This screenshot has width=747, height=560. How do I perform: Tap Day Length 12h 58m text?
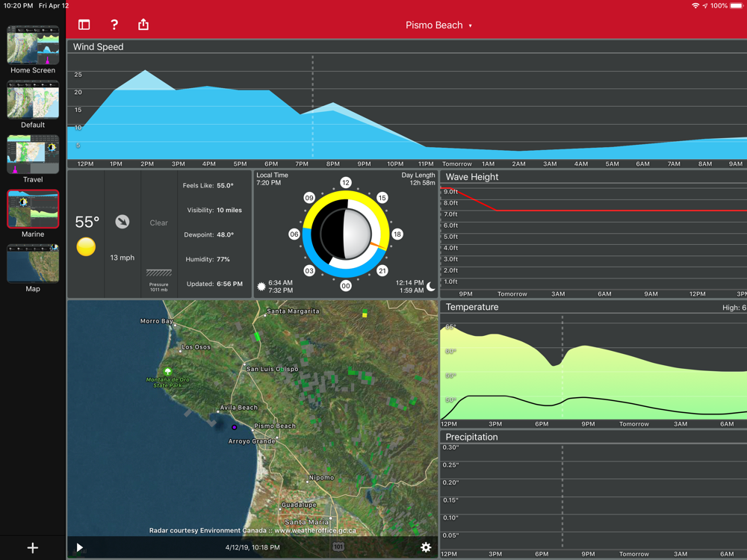pyautogui.click(x=418, y=179)
